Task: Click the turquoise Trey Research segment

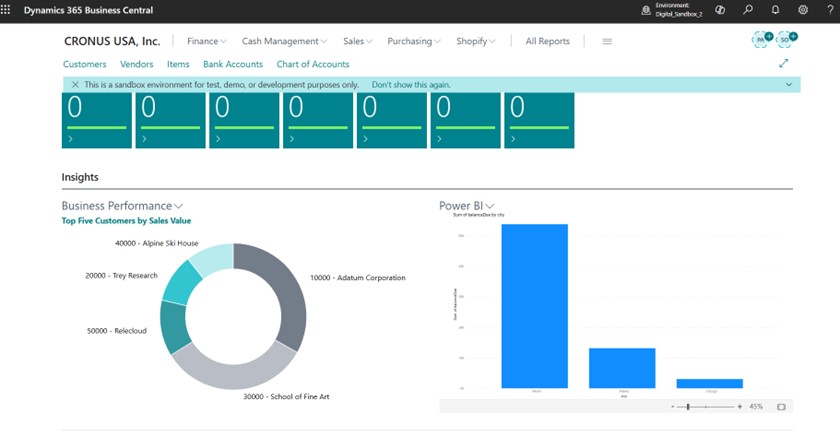Action: [181, 284]
